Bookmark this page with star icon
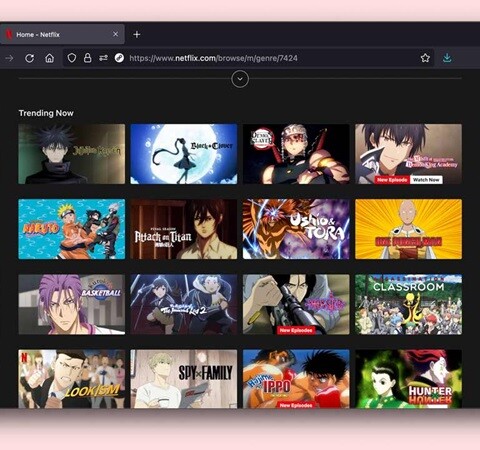 tap(425, 58)
